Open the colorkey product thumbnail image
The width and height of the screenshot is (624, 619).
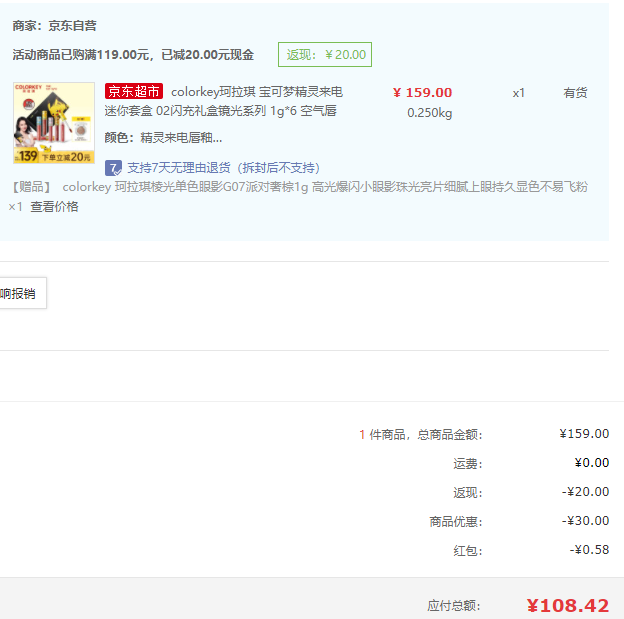pyautogui.click(x=54, y=123)
